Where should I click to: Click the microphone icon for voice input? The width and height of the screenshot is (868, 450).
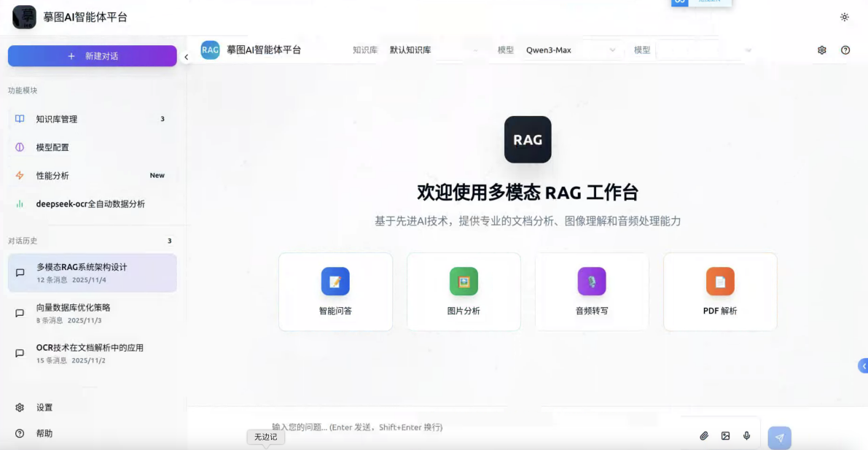pyautogui.click(x=746, y=435)
